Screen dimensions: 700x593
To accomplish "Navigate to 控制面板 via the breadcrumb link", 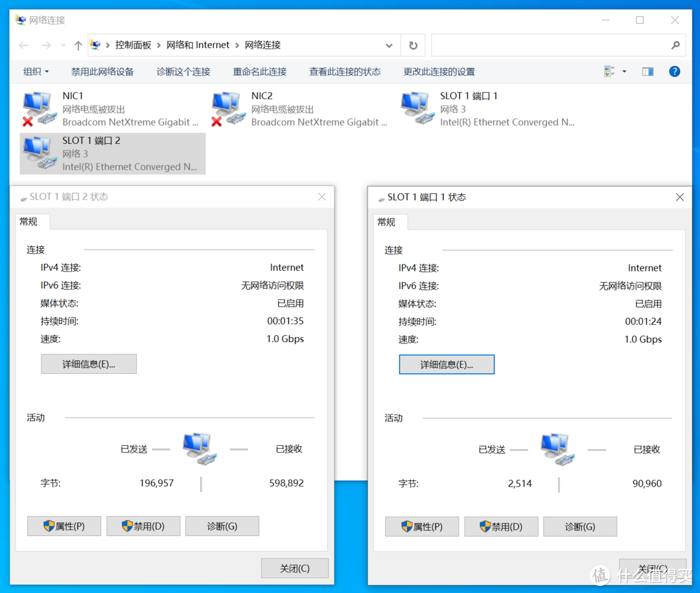I will [x=135, y=45].
